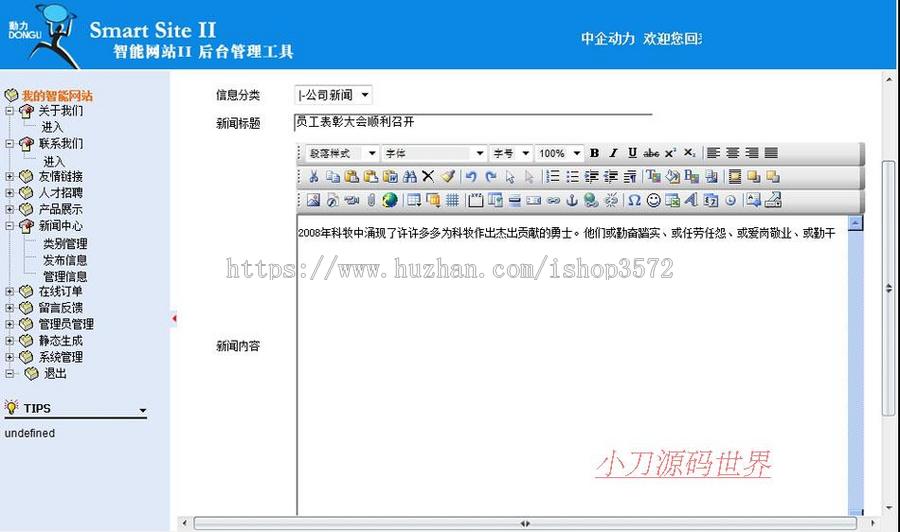Click the copy icon

(332, 177)
